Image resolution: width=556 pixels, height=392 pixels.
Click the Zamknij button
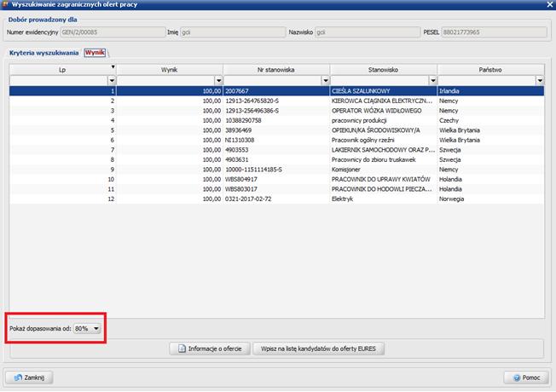click(29, 378)
